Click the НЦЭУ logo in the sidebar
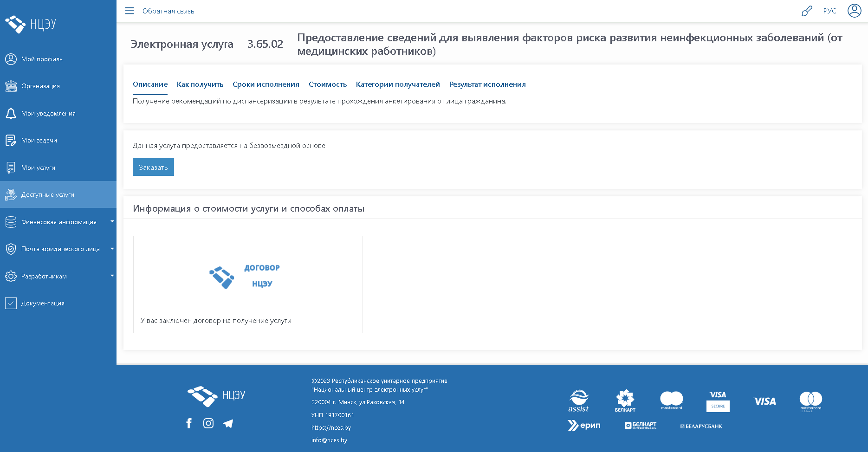Viewport: 868px width, 452px height. click(31, 24)
